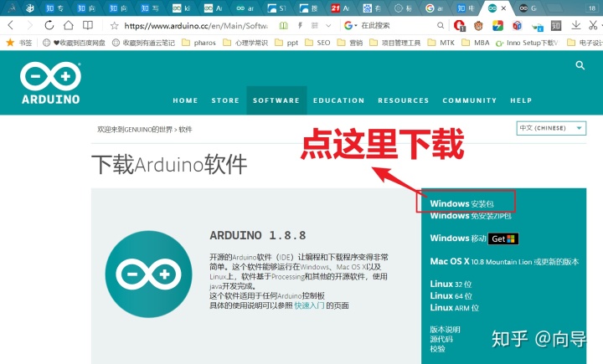This screenshot has width=603, height=364.
Task: Open the 项目管理工具 bookmark folder
Action: [x=395, y=43]
